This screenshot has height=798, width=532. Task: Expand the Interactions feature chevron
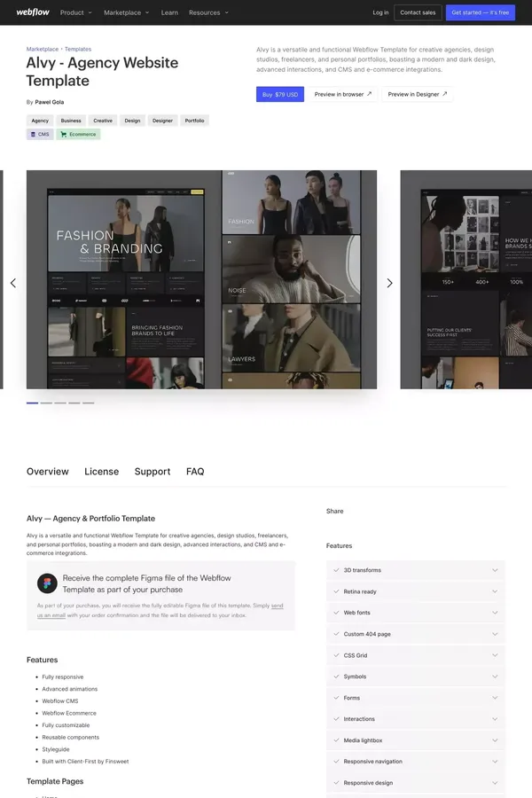tap(495, 718)
